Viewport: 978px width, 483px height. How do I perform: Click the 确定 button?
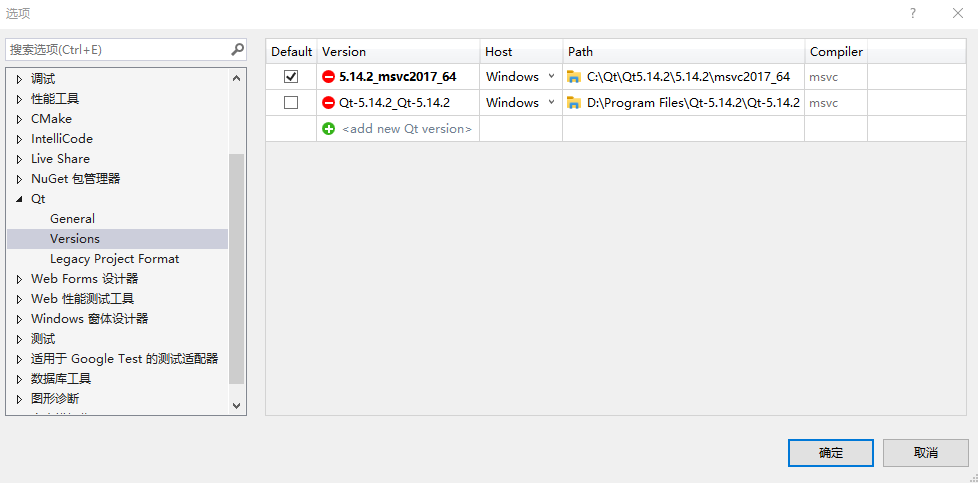pos(830,453)
